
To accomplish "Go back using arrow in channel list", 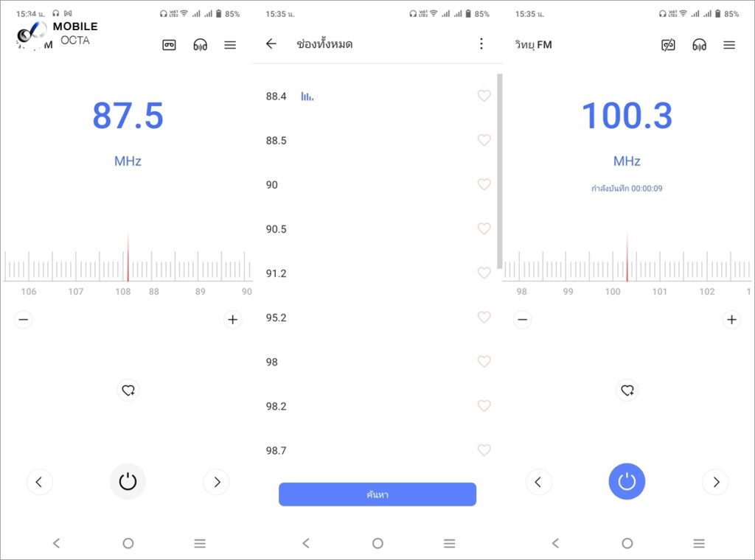I will point(271,44).
